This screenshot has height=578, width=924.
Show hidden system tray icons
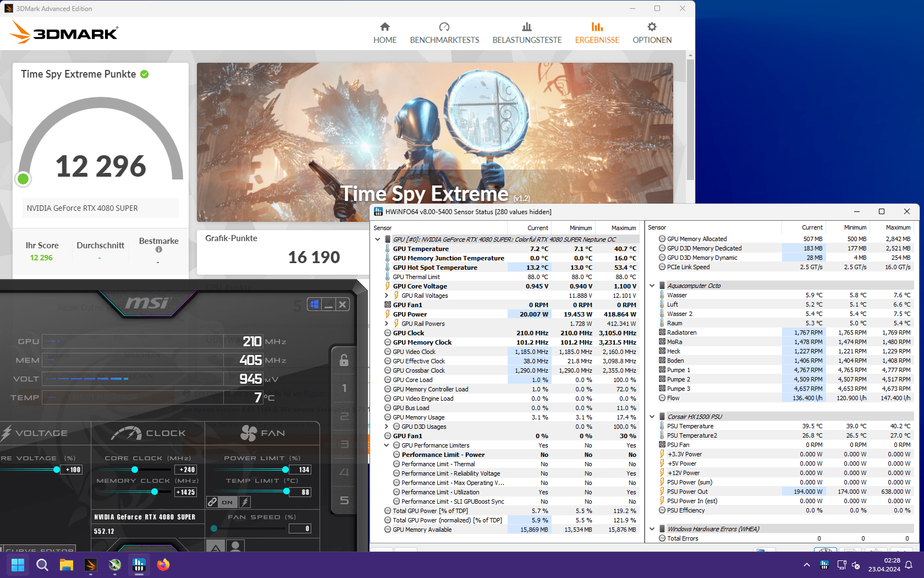pyautogui.click(x=806, y=565)
